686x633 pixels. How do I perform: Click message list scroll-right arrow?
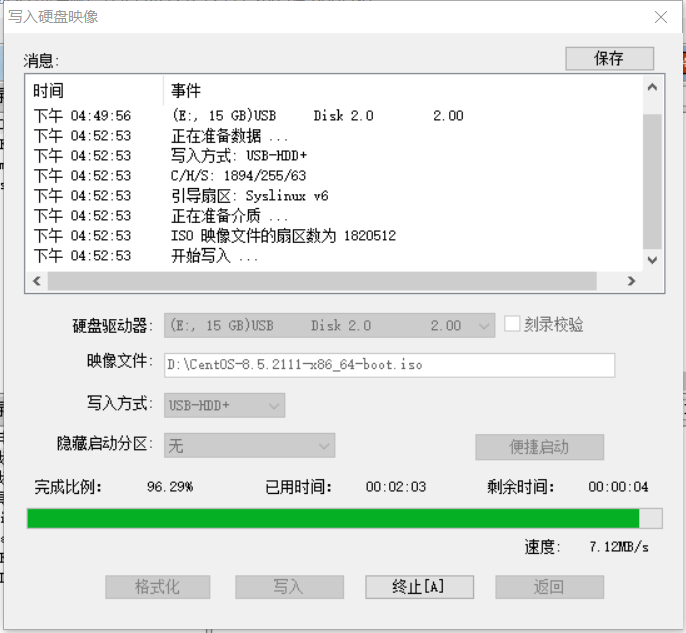(x=631, y=281)
